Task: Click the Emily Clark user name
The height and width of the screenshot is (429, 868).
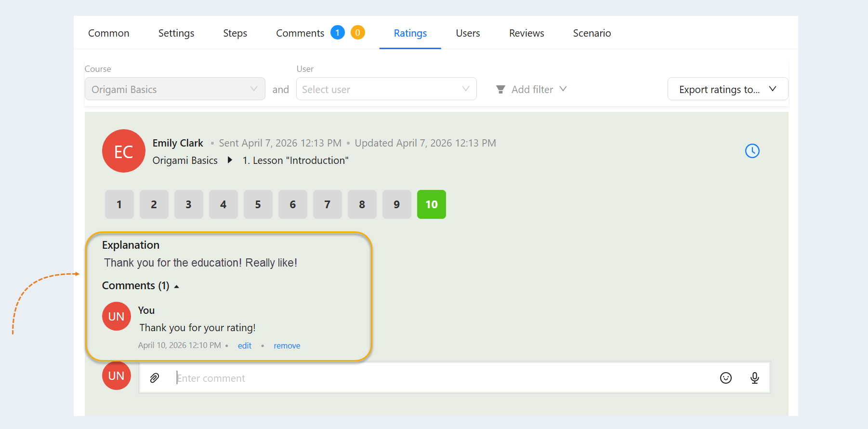Action: coord(178,143)
